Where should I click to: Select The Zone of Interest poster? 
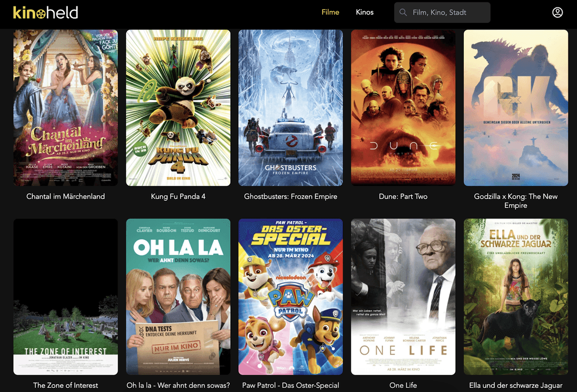tap(66, 297)
